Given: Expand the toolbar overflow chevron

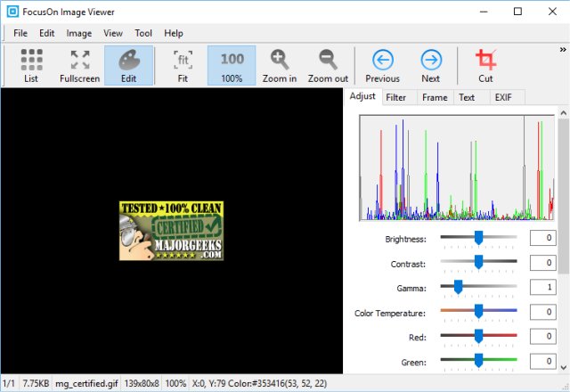Looking at the screenshot, I should pyautogui.click(x=563, y=50).
